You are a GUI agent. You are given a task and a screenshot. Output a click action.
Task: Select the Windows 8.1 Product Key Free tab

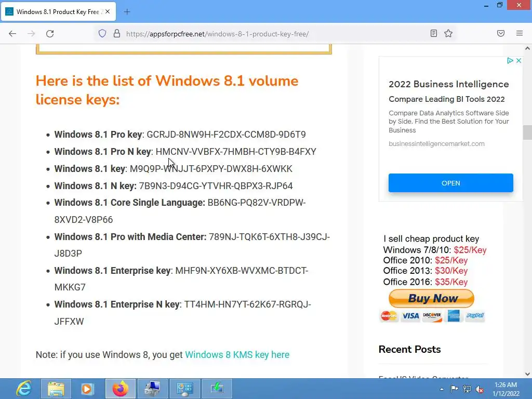[x=58, y=12]
